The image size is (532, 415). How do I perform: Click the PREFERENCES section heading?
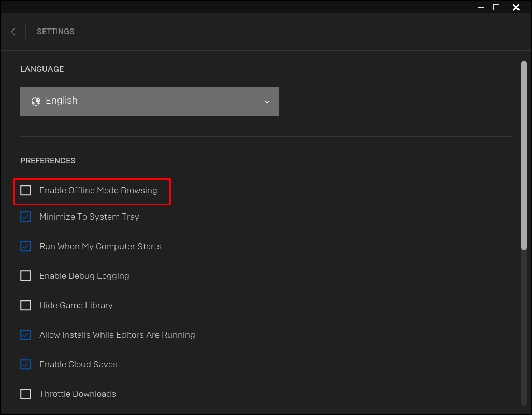(x=48, y=161)
